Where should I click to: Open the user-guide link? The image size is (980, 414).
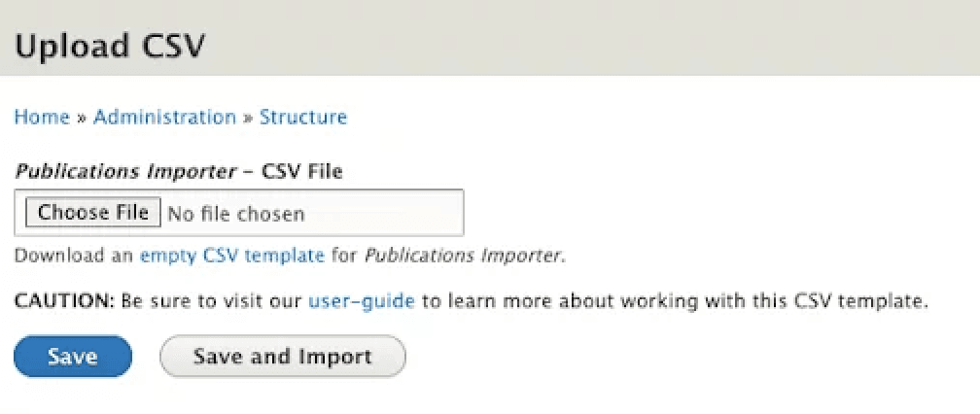tap(362, 301)
